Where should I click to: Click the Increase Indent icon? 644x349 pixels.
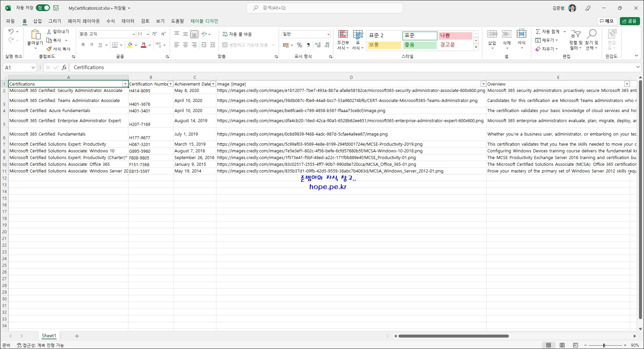213,45
